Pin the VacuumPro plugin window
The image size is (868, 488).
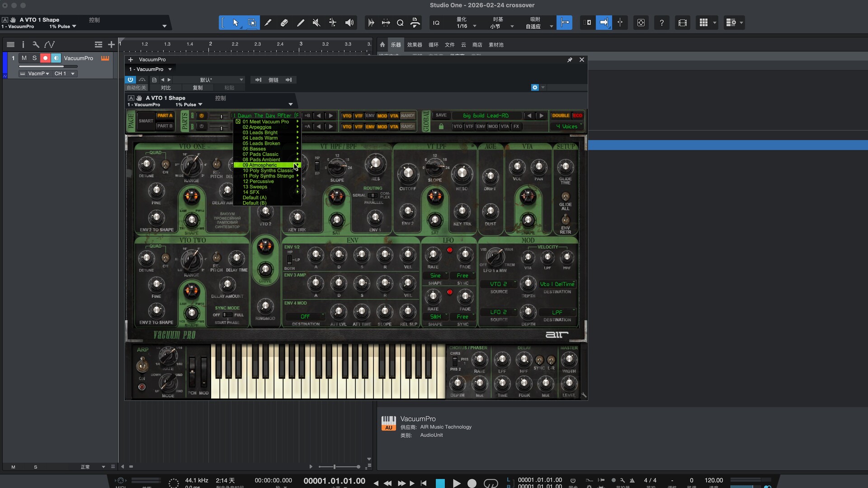[x=570, y=60]
